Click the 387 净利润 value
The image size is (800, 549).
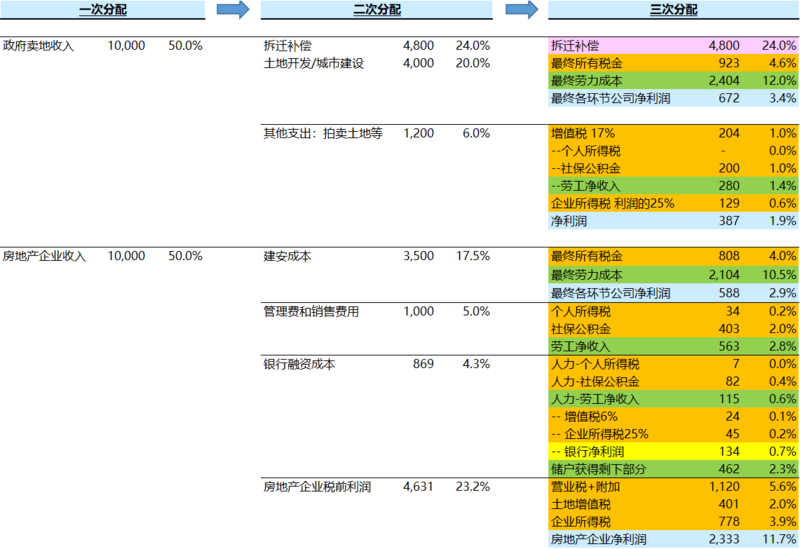(x=729, y=221)
